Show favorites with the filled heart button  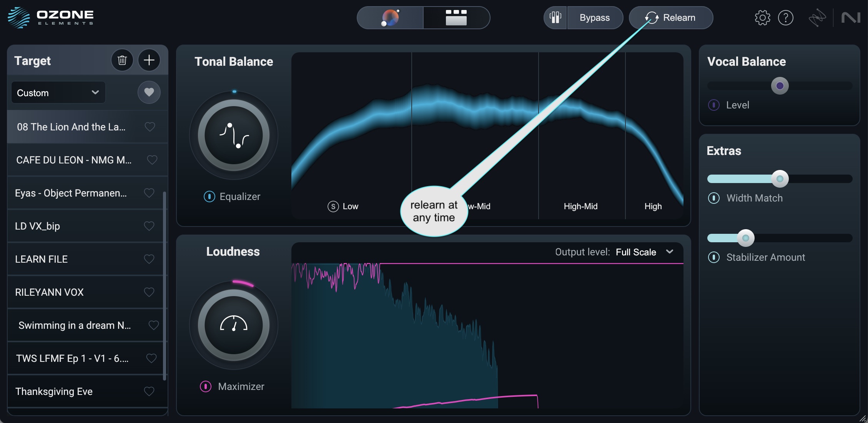(149, 92)
